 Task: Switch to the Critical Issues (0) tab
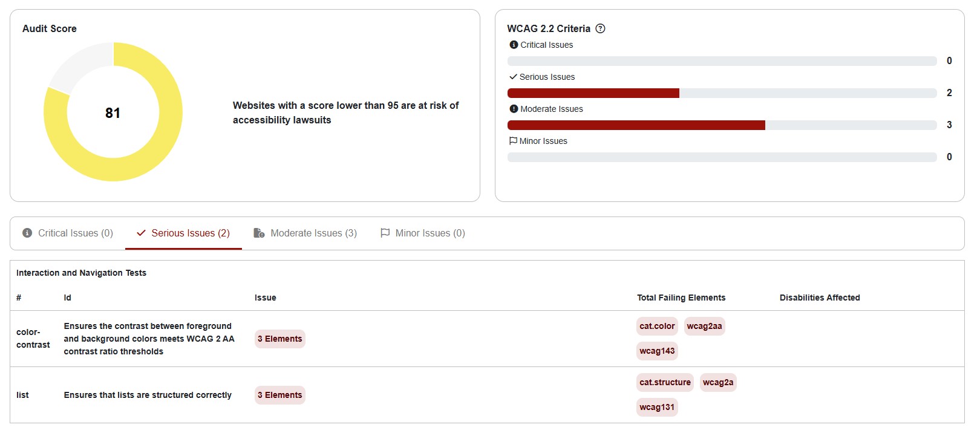click(x=68, y=233)
